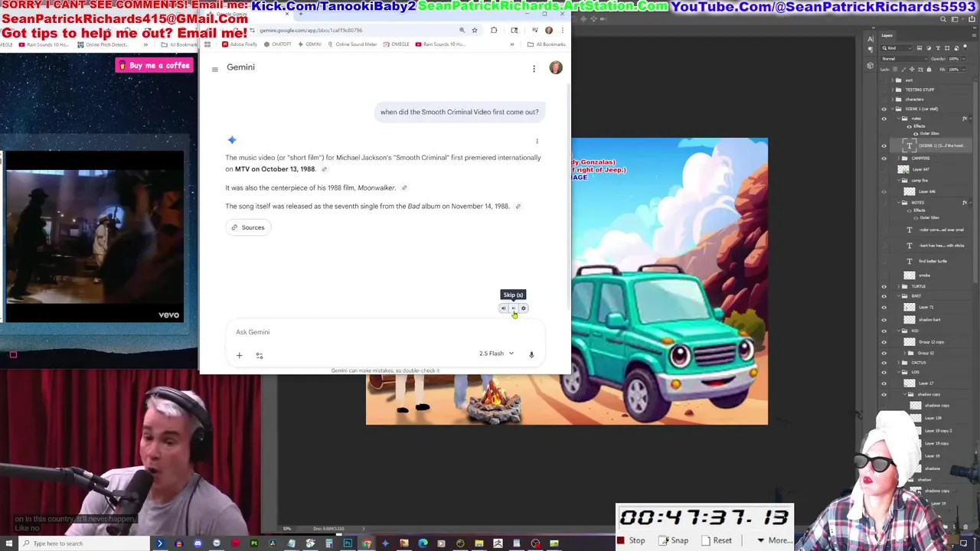The height and width of the screenshot is (551, 980).
Task: Toggle visibility of BART group
Action: (x=884, y=296)
